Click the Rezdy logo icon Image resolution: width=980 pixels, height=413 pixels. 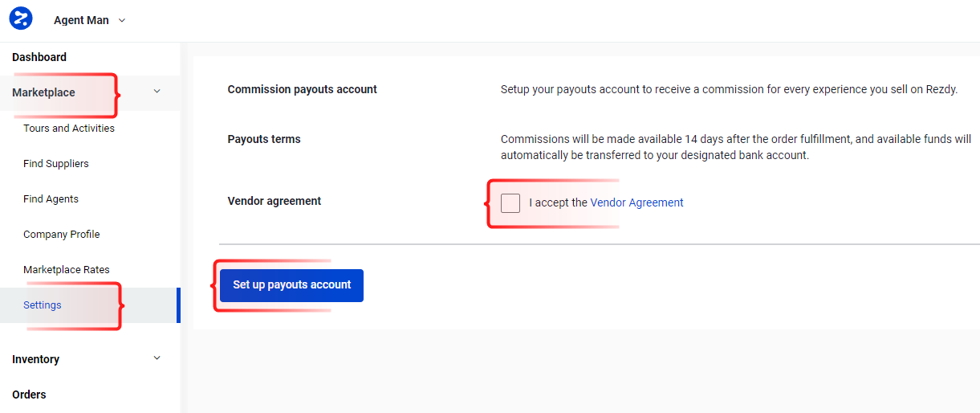21,18
